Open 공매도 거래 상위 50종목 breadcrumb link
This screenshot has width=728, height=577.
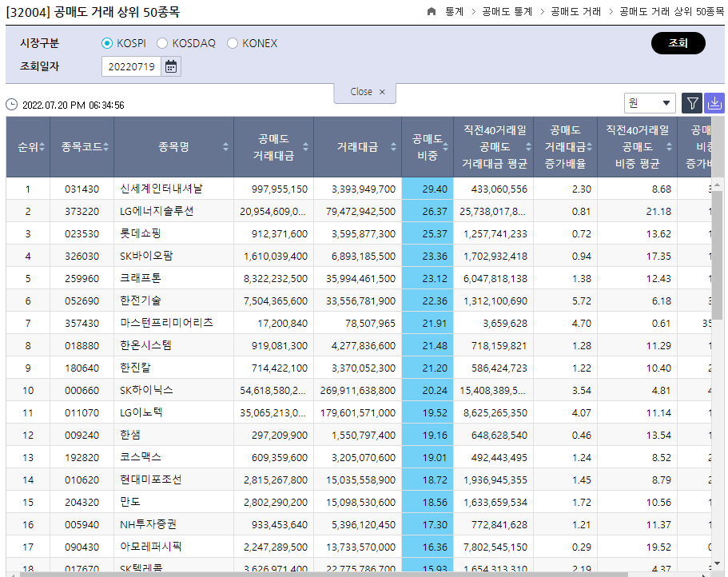click(671, 12)
